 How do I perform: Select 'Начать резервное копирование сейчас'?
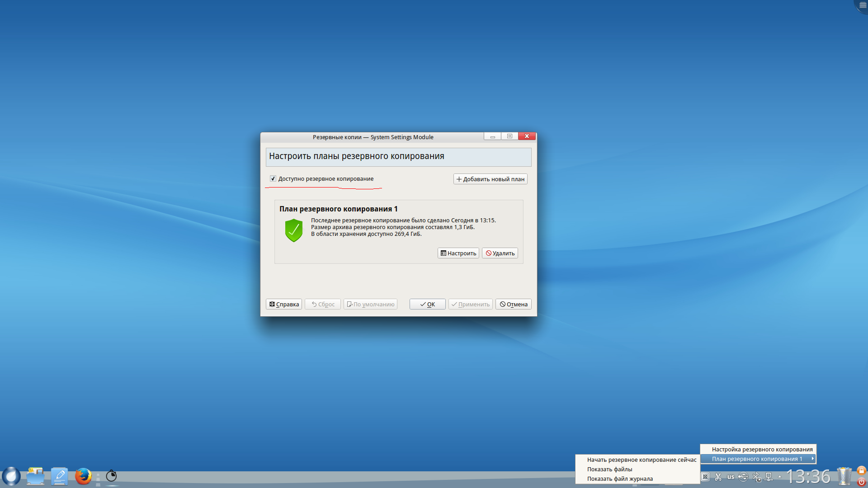[642, 460]
